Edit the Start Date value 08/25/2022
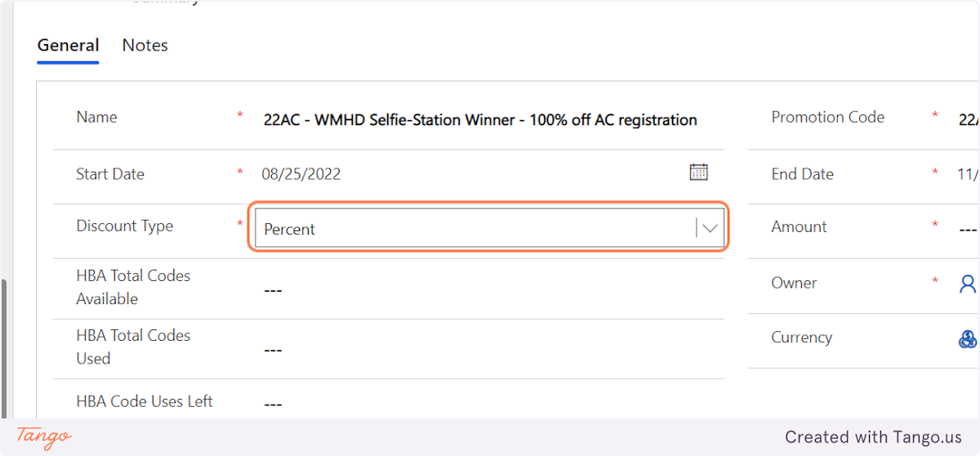Screen dimensions: 980x456 (301, 174)
